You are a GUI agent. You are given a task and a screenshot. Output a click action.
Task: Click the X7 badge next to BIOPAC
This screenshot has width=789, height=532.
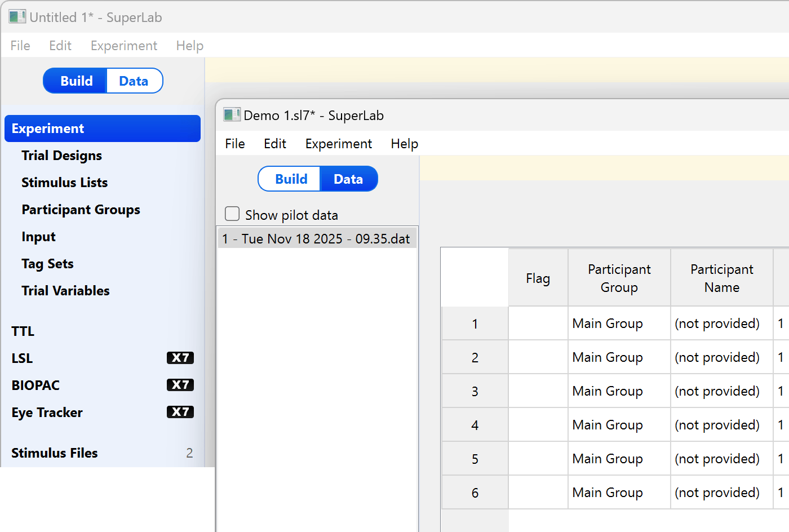pyautogui.click(x=180, y=385)
